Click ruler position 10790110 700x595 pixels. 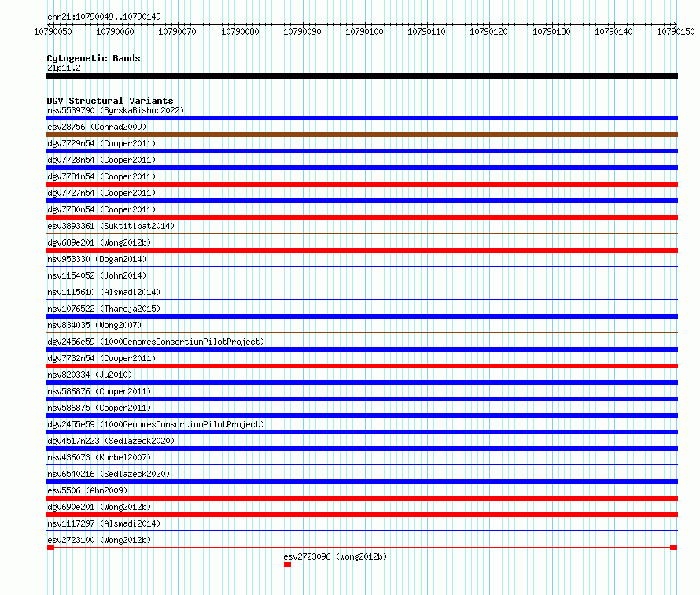(x=426, y=31)
